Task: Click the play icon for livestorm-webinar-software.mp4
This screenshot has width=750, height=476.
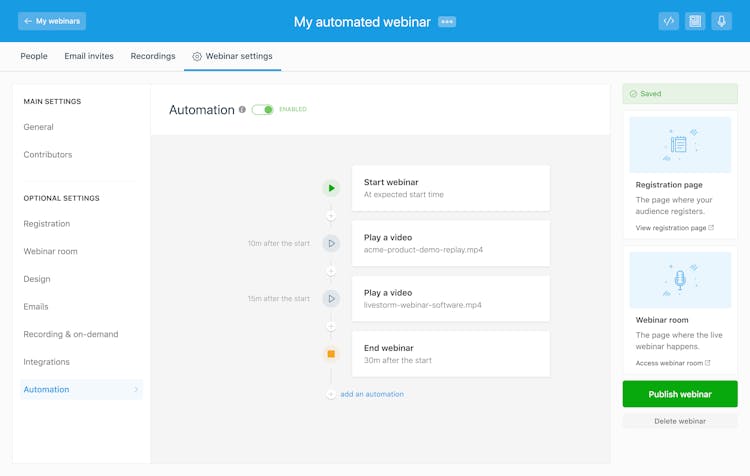Action: [x=331, y=298]
